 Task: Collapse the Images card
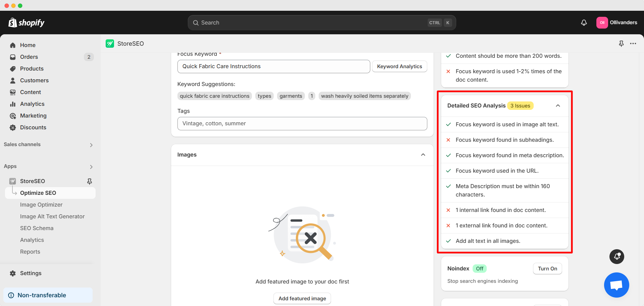pyautogui.click(x=423, y=155)
